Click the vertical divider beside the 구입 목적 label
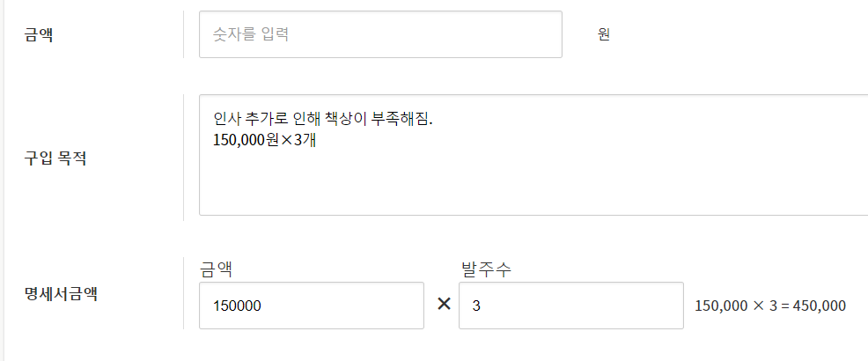 pos(183,157)
